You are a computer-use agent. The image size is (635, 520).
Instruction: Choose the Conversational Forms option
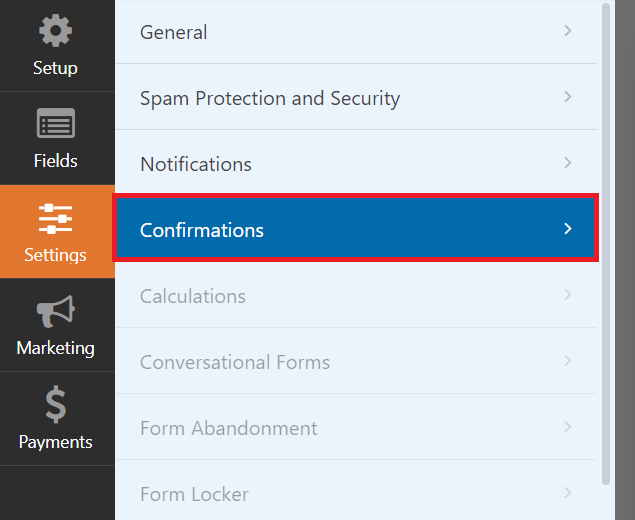click(235, 362)
